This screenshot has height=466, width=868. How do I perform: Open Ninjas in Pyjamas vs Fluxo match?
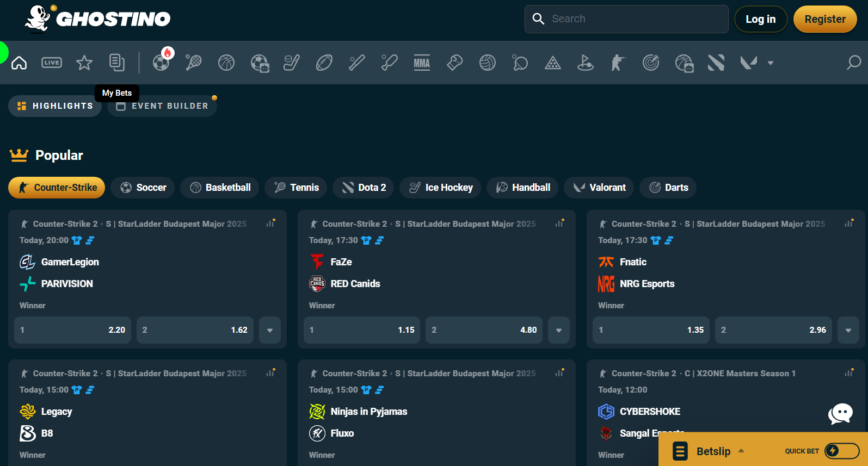point(436,413)
